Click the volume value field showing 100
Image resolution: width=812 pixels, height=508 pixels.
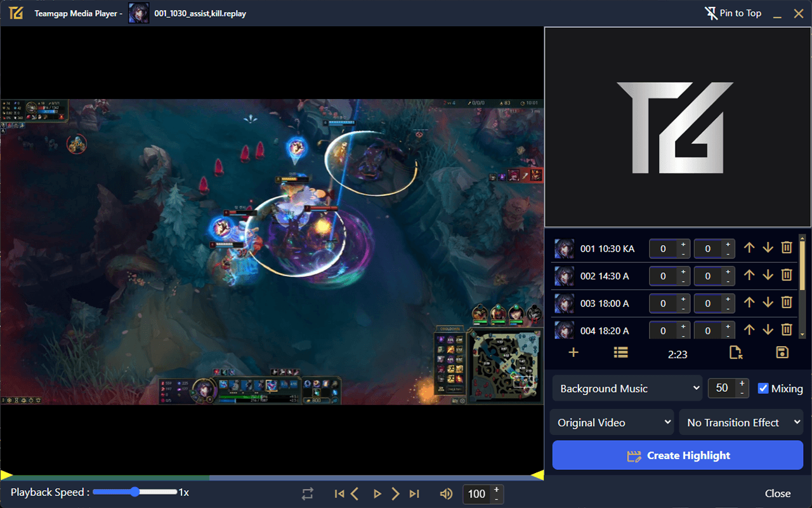tap(477, 494)
